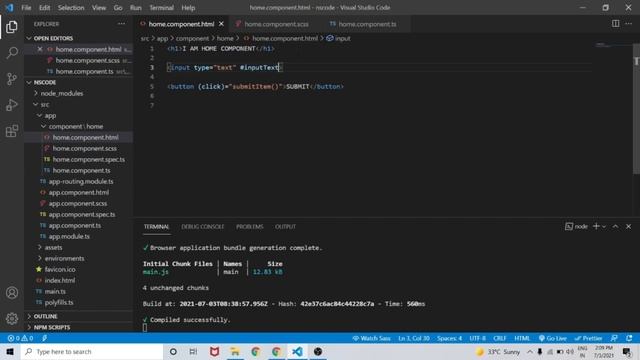Change indentation via Spaces: 4
The image size is (640, 360).
[449, 338]
